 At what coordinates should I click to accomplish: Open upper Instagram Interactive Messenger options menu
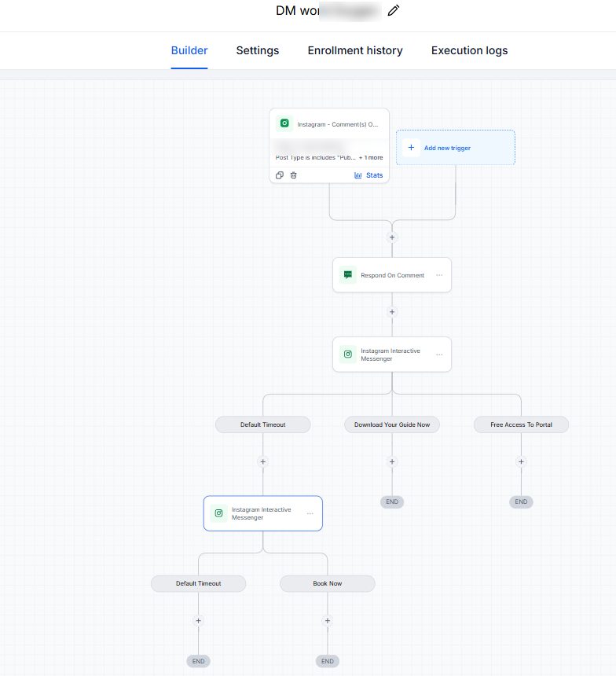[x=439, y=355]
